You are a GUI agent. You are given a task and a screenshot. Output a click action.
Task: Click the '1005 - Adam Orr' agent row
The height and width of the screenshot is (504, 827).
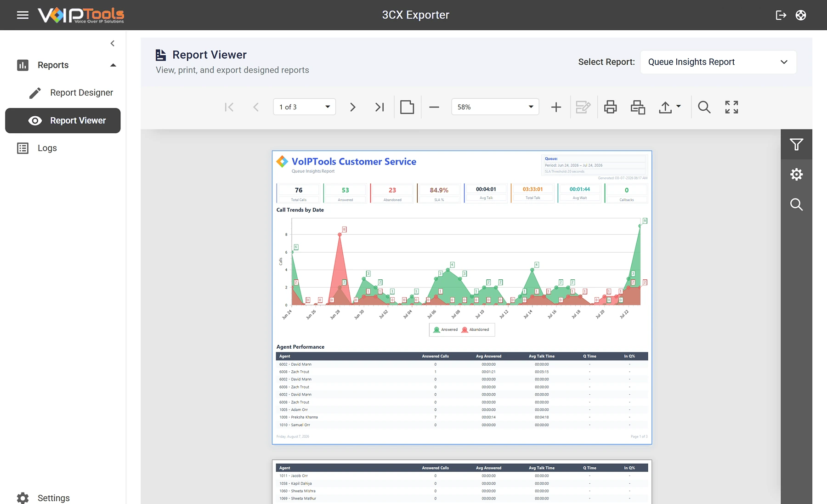coord(462,410)
